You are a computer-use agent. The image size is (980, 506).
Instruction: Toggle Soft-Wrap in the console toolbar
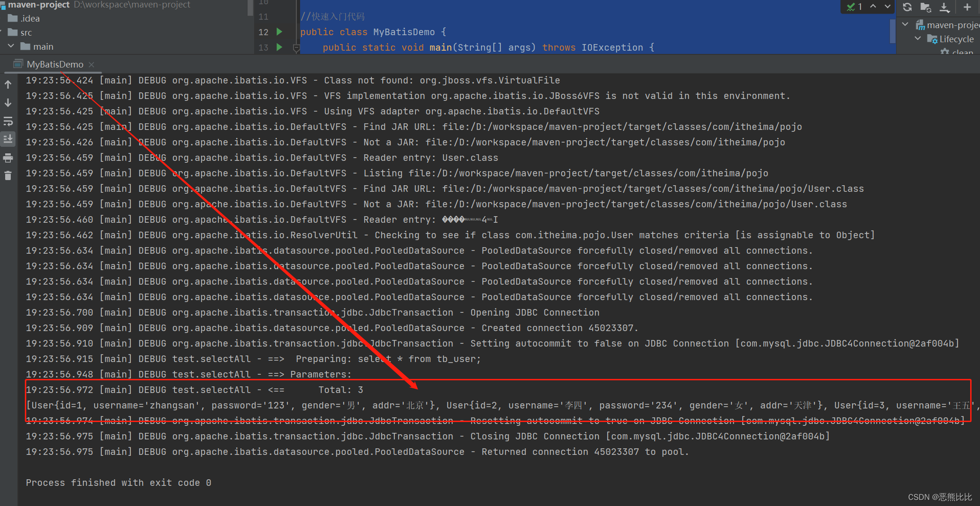(8, 121)
